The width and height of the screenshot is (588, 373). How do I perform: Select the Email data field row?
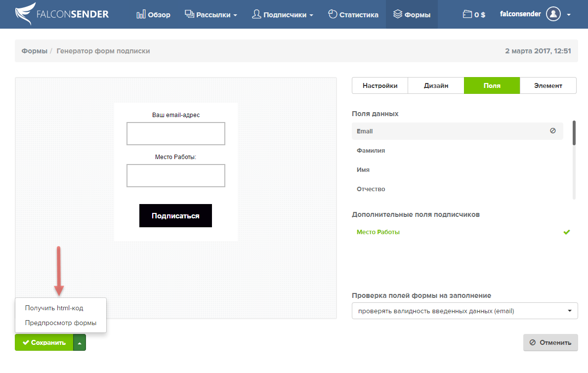click(458, 131)
